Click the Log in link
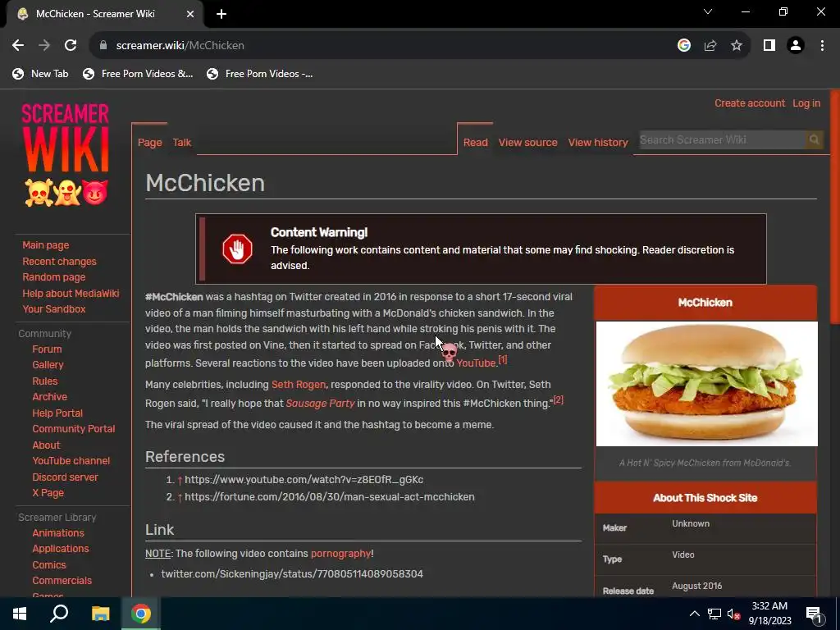The image size is (840, 630). (x=806, y=103)
